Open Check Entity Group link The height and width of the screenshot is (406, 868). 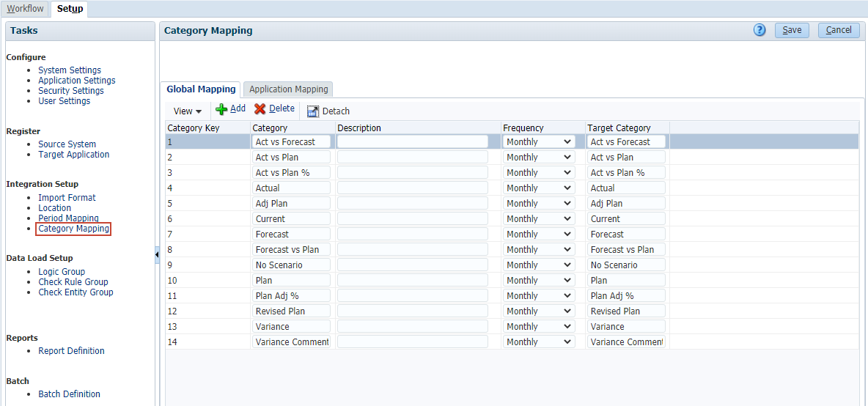tap(76, 292)
